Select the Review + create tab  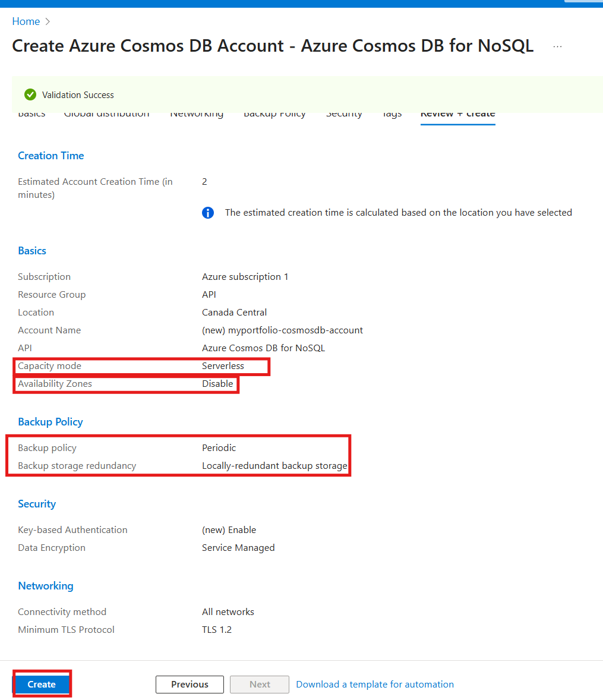tap(457, 113)
